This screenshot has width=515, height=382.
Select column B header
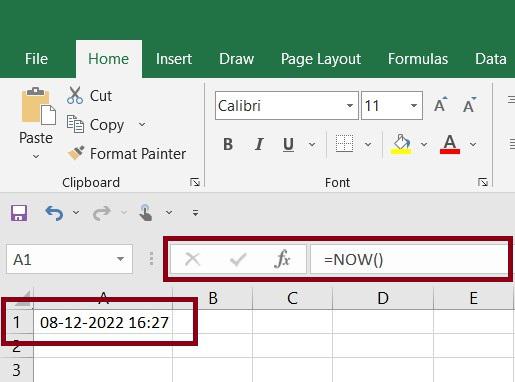point(213,298)
